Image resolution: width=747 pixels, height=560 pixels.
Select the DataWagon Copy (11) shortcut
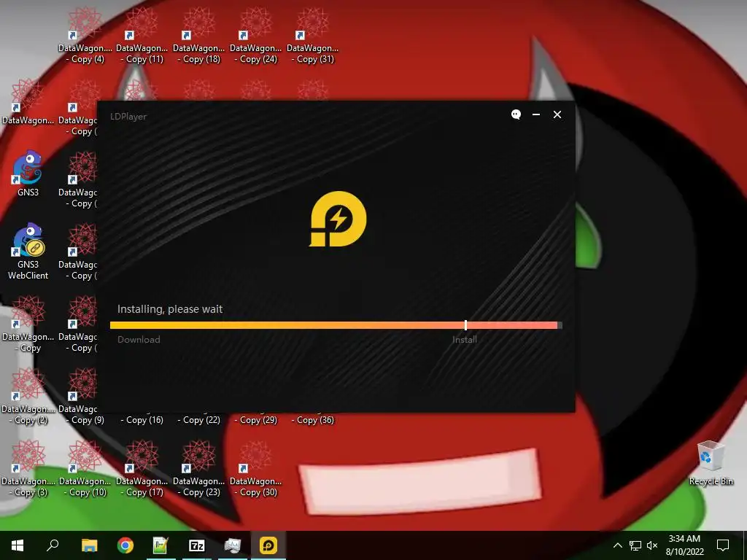pyautogui.click(x=142, y=35)
